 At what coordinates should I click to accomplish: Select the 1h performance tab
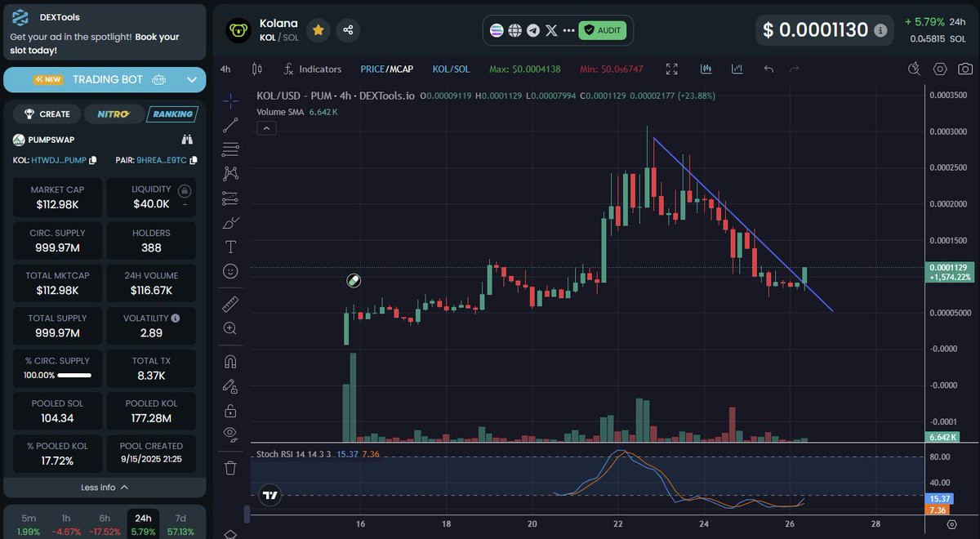click(x=66, y=525)
